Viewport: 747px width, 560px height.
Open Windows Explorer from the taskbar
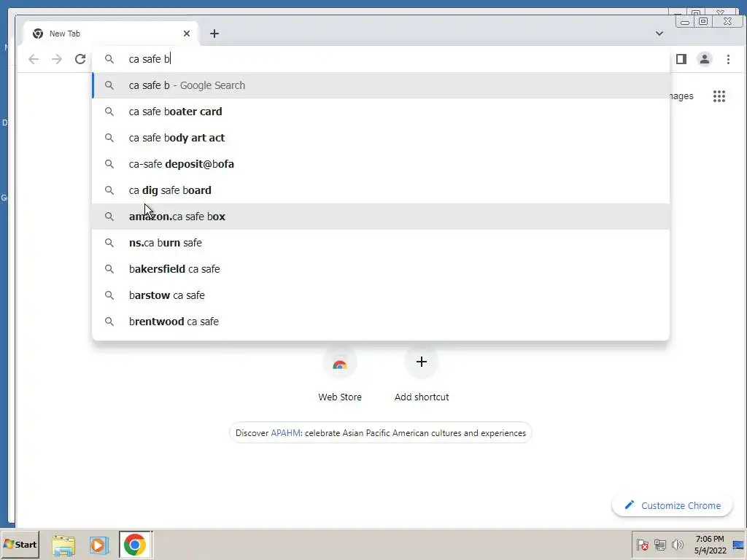63,545
